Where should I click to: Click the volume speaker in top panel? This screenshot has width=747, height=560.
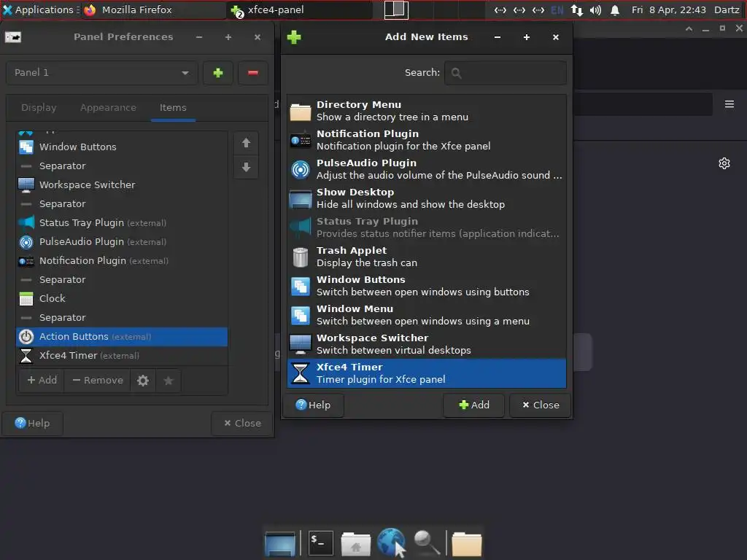click(x=595, y=10)
